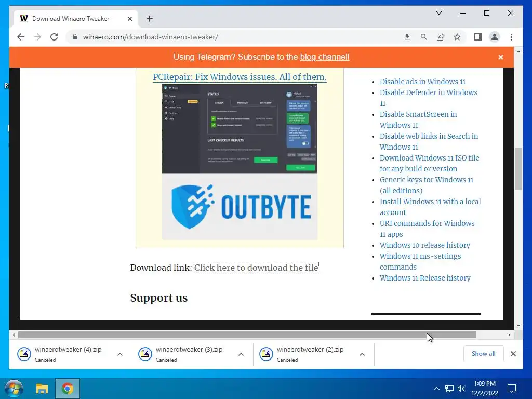Go back using the browser back arrow
The width and height of the screenshot is (532, 399).
(x=21, y=37)
